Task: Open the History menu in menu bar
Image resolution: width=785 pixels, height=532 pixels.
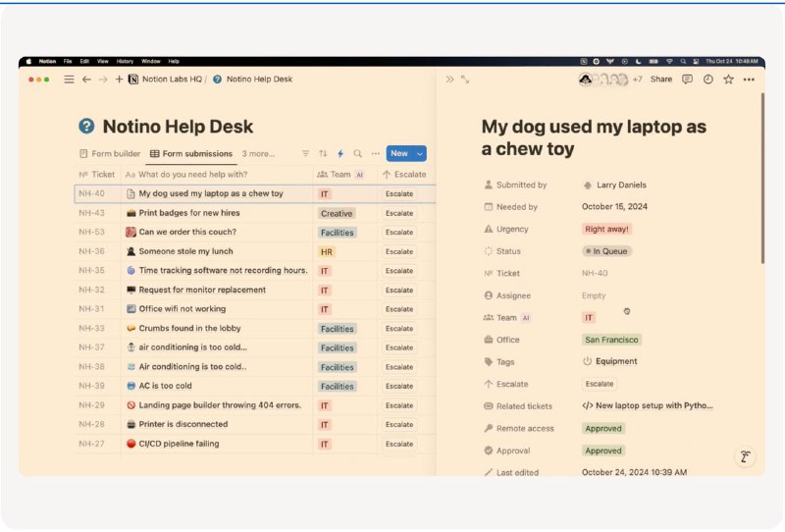Action: [x=126, y=61]
